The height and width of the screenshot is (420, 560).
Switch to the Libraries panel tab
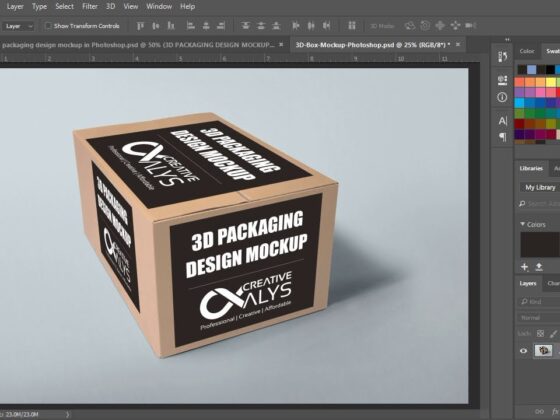coord(531,169)
